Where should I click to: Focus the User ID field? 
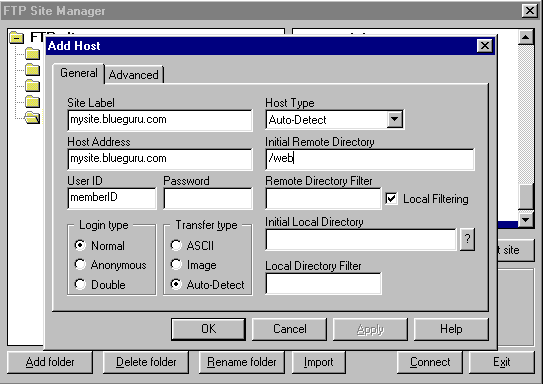point(112,198)
